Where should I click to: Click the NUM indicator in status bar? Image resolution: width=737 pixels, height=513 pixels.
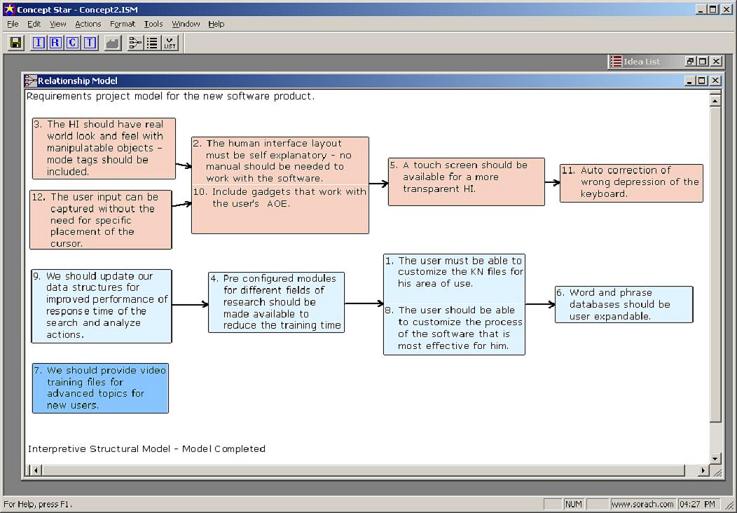pos(573,504)
